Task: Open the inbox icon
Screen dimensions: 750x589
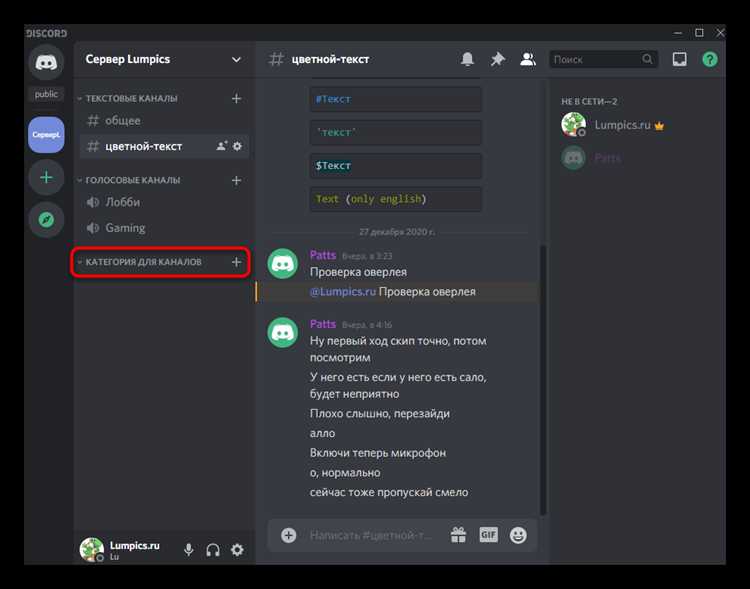Action: pyautogui.click(x=680, y=59)
